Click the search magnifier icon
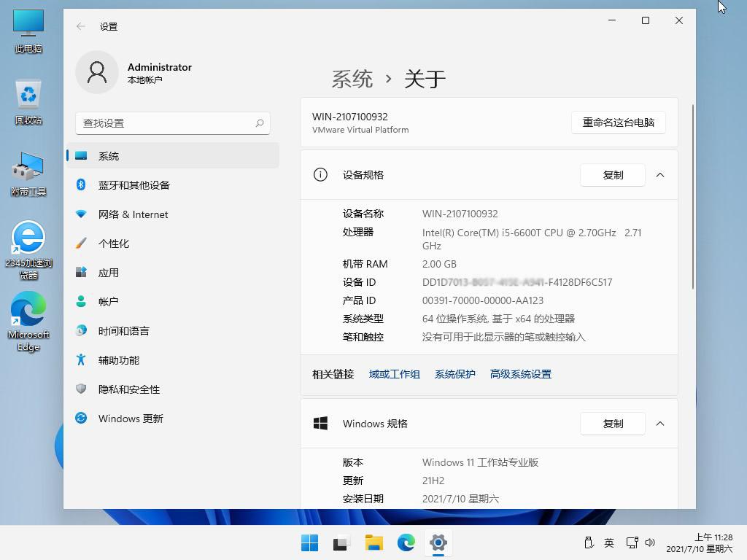747x560 pixels. (x=260, y=123)
